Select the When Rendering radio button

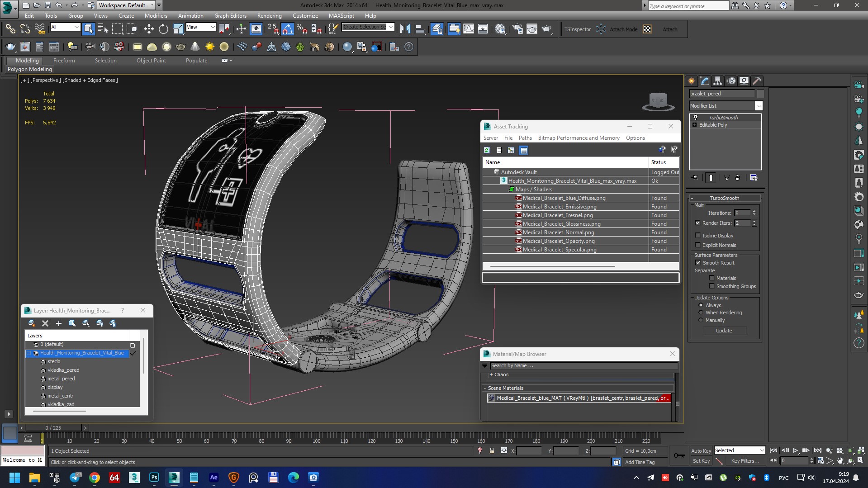tap(701, 313)
